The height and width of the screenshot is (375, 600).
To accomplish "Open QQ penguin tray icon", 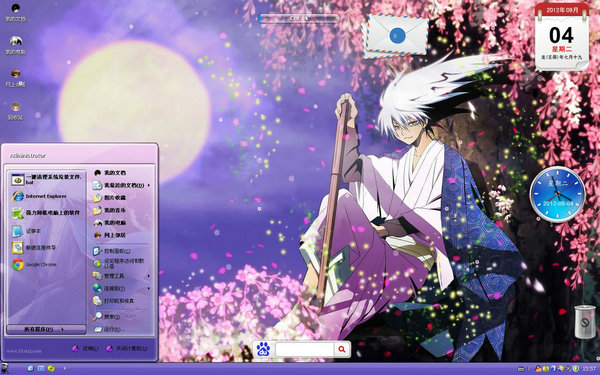I will click(539, 368).
